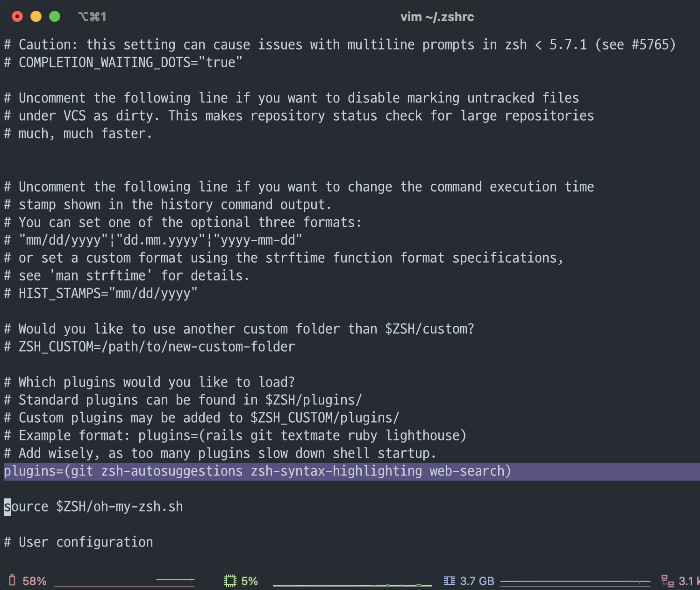The height and width of the screenshot is (590, 700).
Task: Click the "dd.mm.yyyy" format string
Action: [x=161, y=240]
